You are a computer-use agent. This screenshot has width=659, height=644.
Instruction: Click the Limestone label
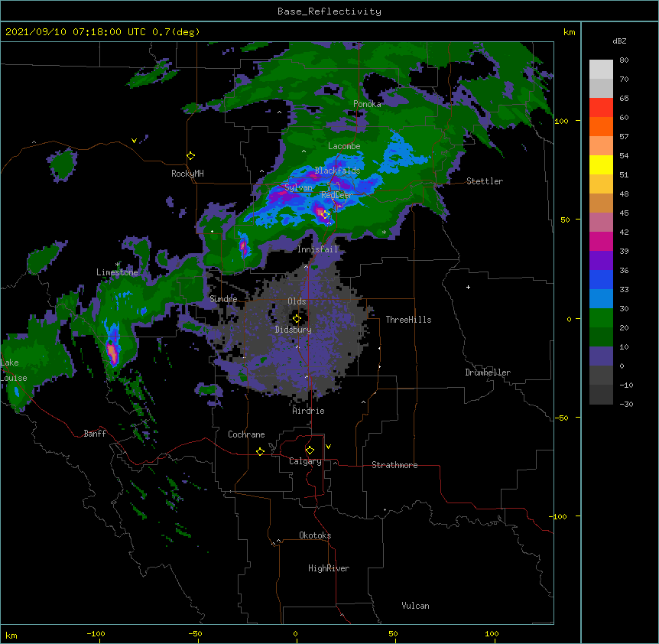click(x=117, y=272)
